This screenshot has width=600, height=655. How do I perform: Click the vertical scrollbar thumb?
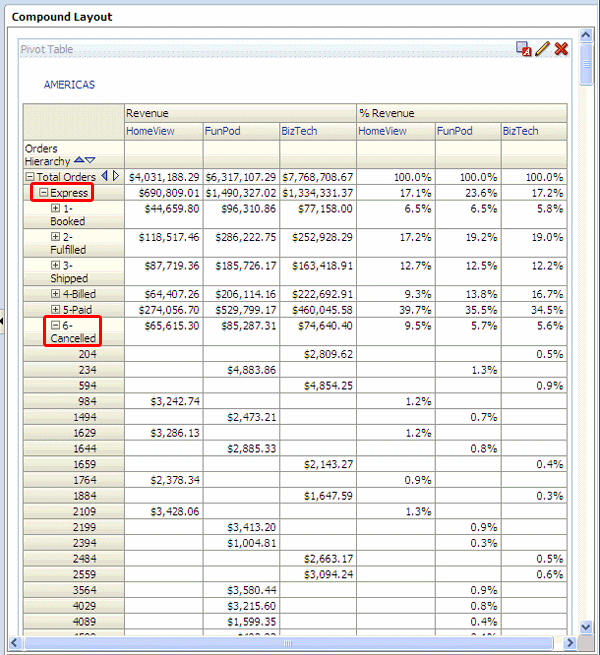point(586,64)
